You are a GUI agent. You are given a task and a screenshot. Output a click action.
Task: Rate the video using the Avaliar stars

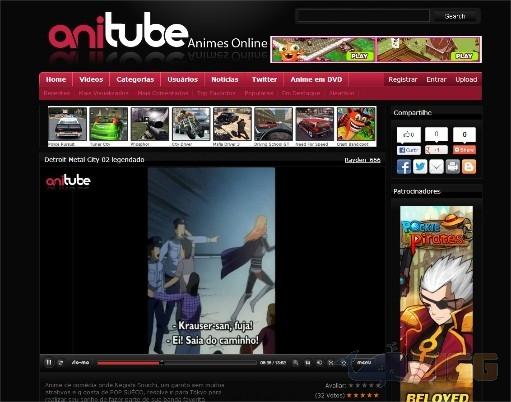coord(365,385)
